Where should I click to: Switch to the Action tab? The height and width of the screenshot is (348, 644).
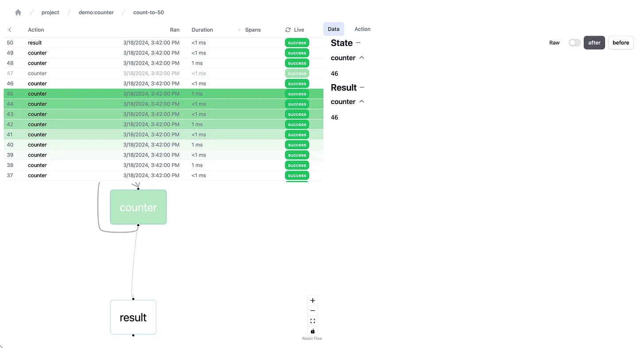[362, 29]
